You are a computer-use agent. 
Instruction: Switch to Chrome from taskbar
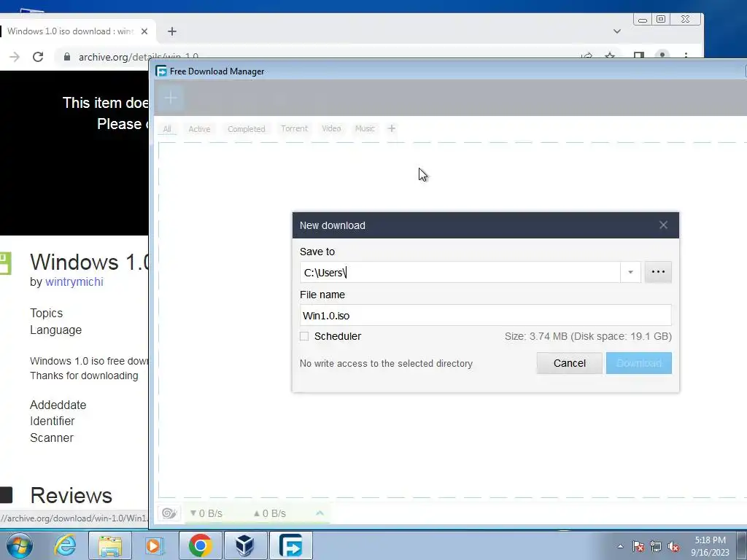click(200, 545)
